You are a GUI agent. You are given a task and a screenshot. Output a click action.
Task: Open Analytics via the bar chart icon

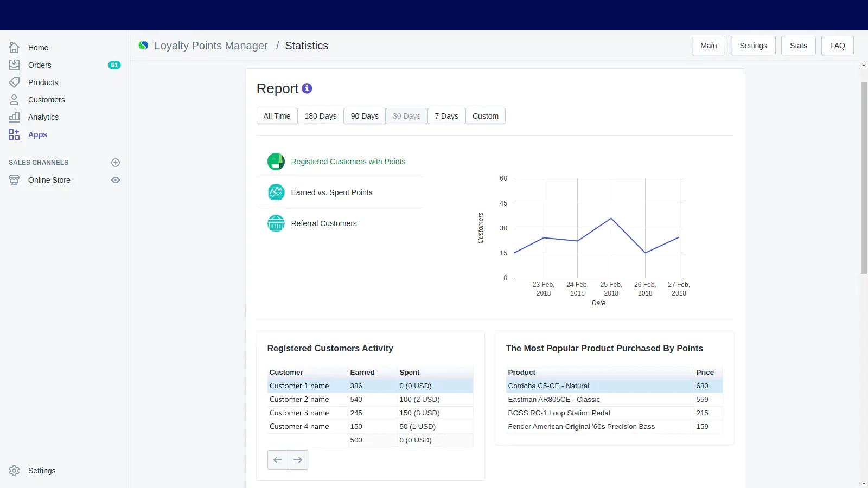pos(14,117)
